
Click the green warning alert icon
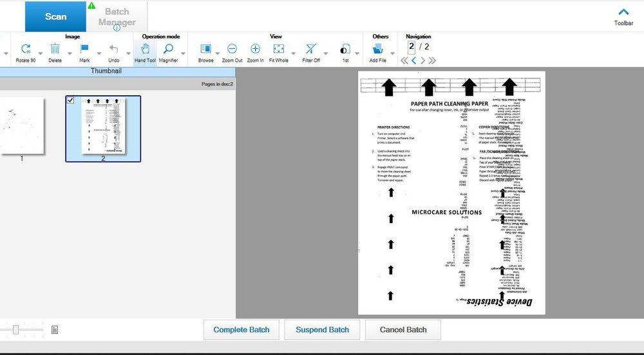point(91,5)
